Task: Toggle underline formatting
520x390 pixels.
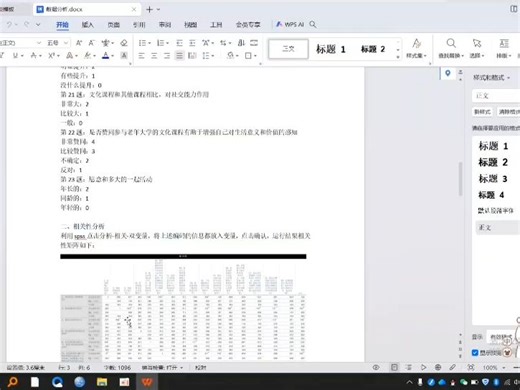Action: (x=15, y=56)
